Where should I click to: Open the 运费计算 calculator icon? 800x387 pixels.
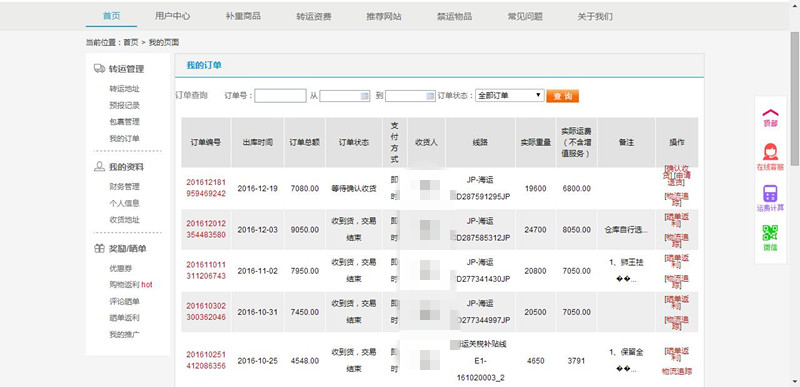tap(770, 193)
